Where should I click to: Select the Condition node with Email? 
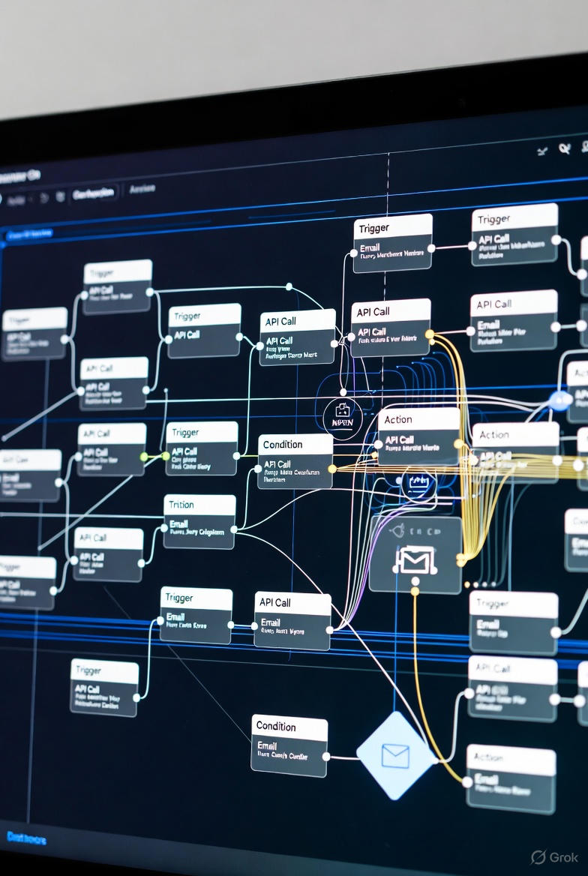point(289,745)
